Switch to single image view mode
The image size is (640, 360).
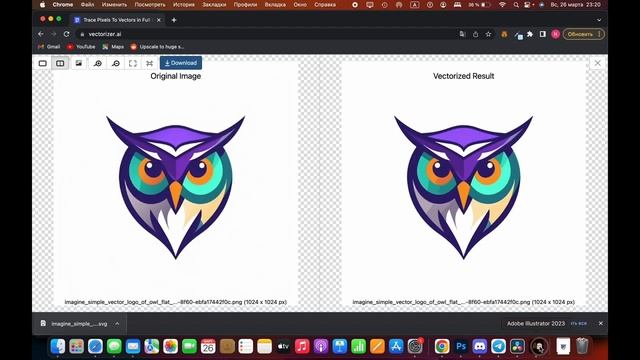coord(42,63)
